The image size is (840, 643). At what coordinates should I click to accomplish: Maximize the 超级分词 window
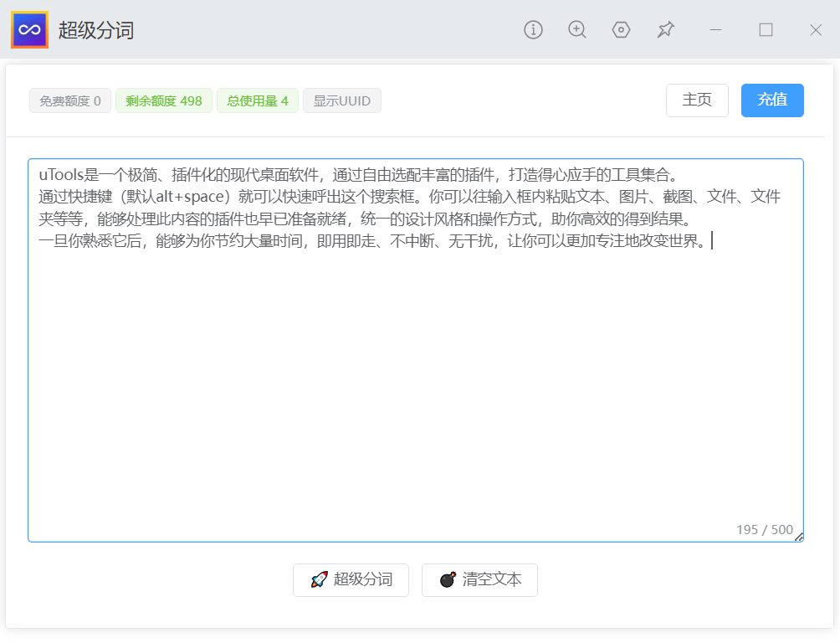[766, 29]
